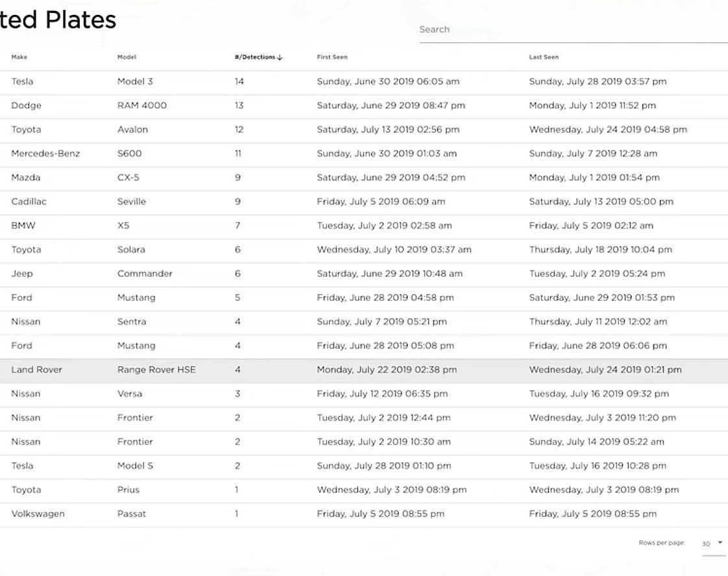
Task: Select the Range Rover HSE model cell
Action: point(156,370)
